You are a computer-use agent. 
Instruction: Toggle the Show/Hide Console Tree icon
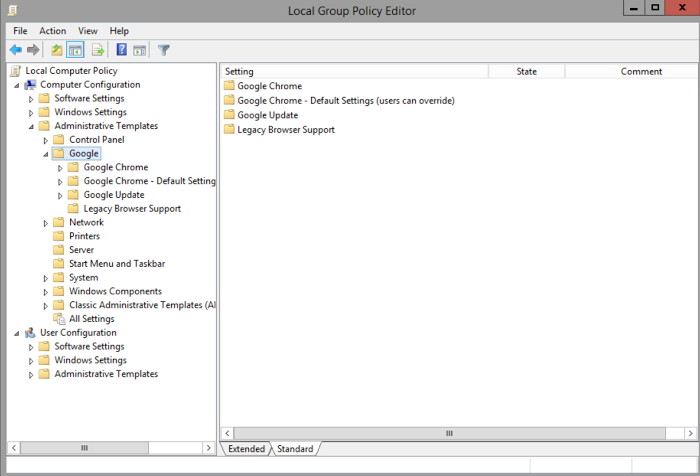point(75,50)
